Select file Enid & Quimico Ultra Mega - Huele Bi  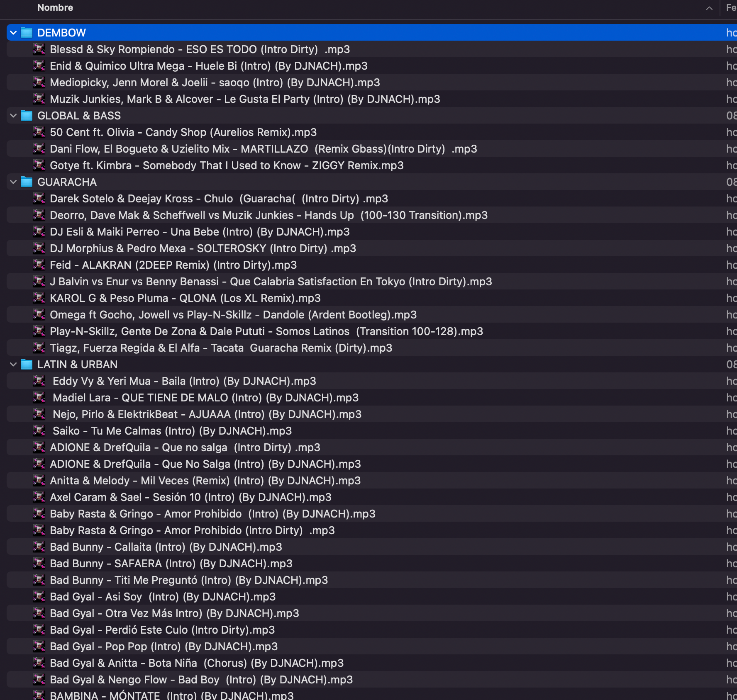[209, 66]
